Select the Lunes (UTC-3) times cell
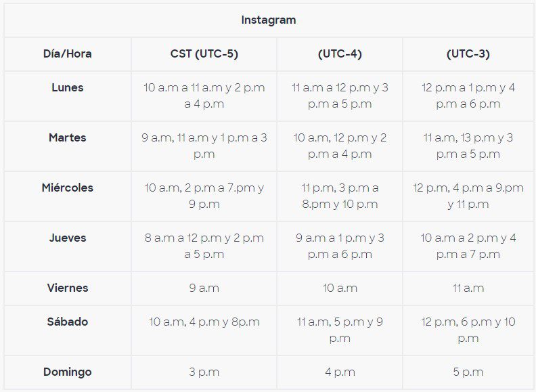The width and height of the screenshot is (536, 392). tap(468, 95)
